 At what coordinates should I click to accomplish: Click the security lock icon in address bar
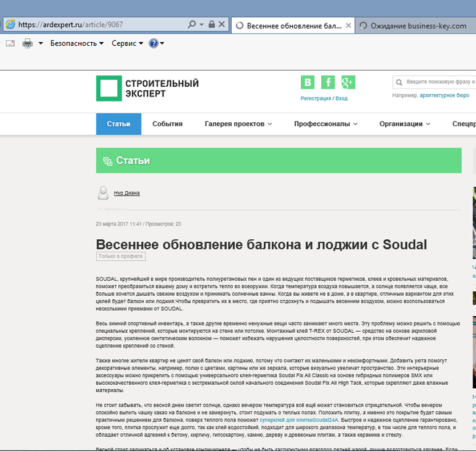(212, 25)
